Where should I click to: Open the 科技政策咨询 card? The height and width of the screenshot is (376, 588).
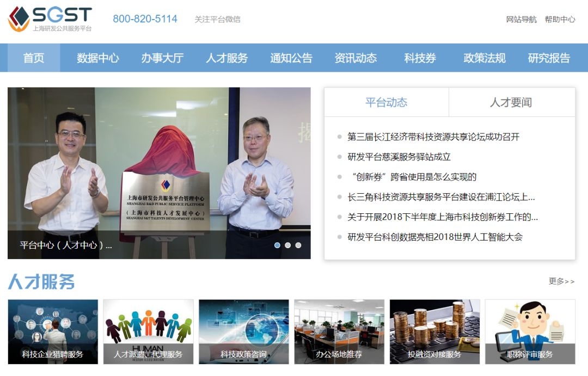point(244,332)
